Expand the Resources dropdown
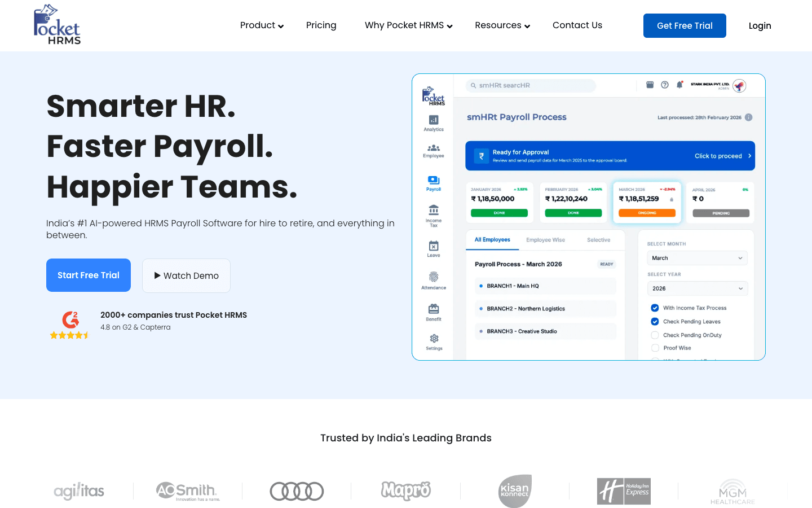The image size is (812, 508). pos(502,25)
